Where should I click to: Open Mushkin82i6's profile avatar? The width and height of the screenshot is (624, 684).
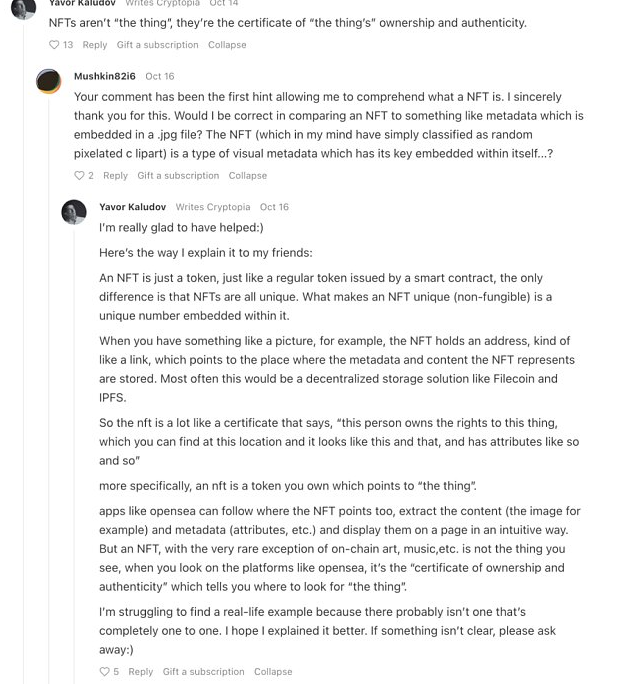pos(48,82)
